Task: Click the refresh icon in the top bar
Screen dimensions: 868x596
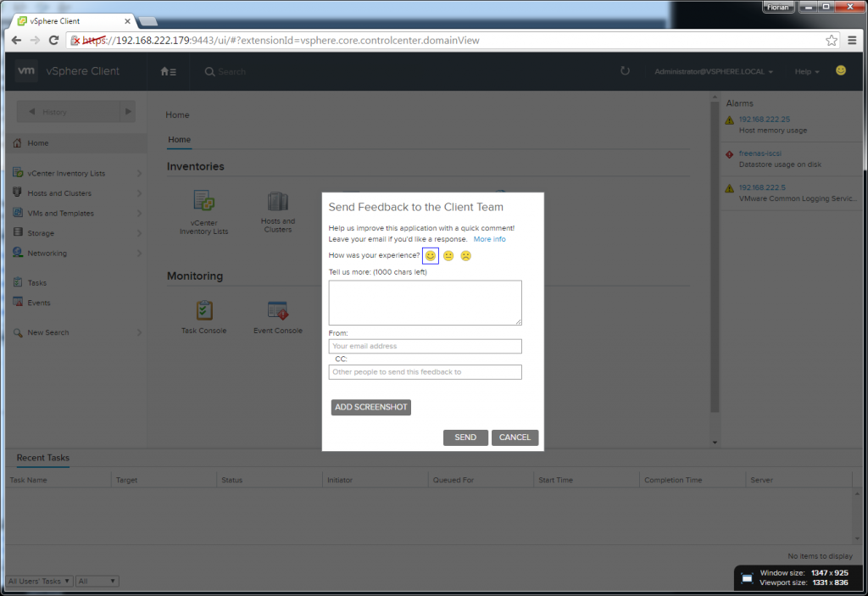Action: (x=625, y=71)
